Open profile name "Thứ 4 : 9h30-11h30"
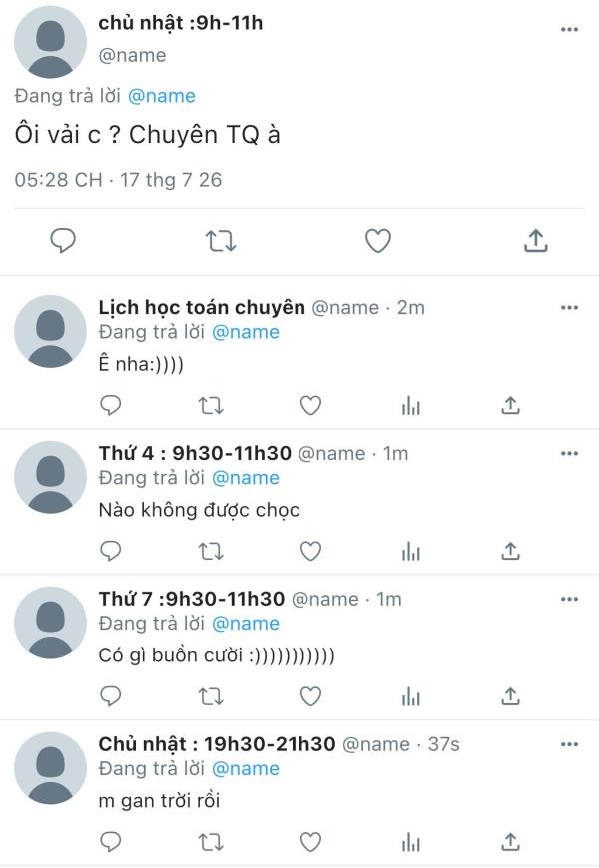599x868 pixels. point(195,453)
